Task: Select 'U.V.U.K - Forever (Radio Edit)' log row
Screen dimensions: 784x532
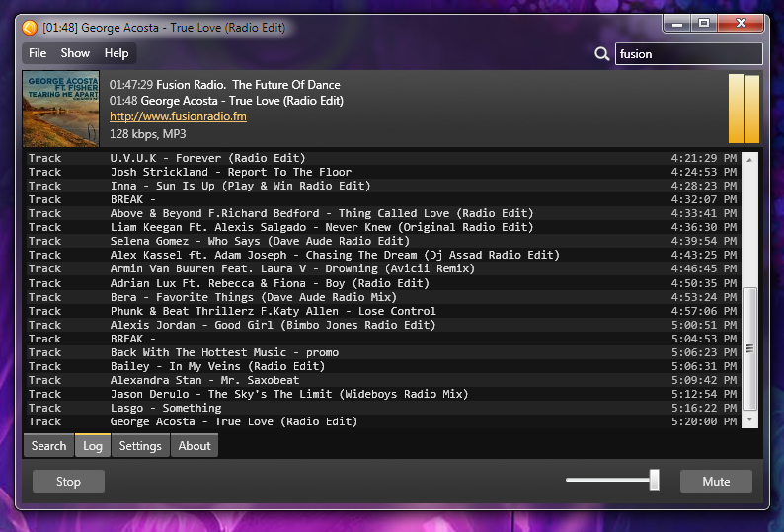Action: point(383,158)
